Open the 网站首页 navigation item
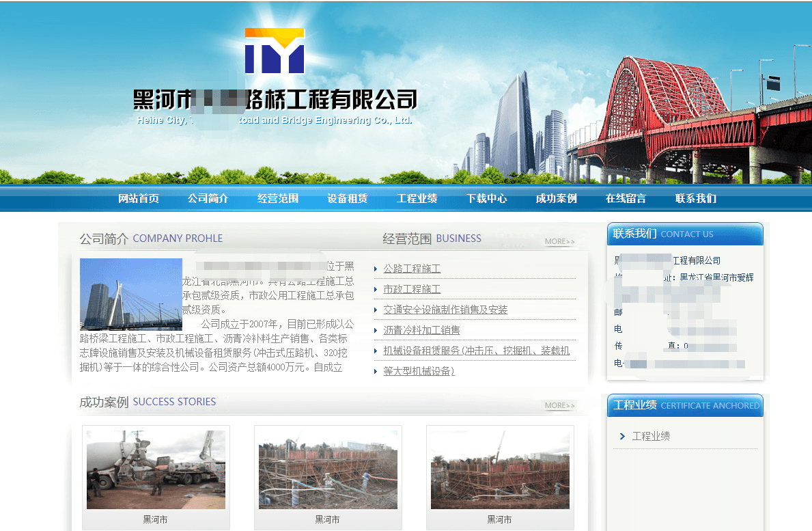 tap(139, 199)
